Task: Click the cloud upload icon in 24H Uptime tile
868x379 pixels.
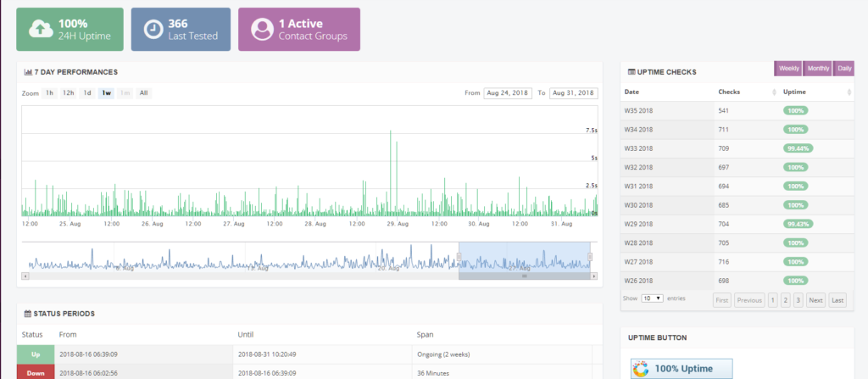Action: [41, 30]
